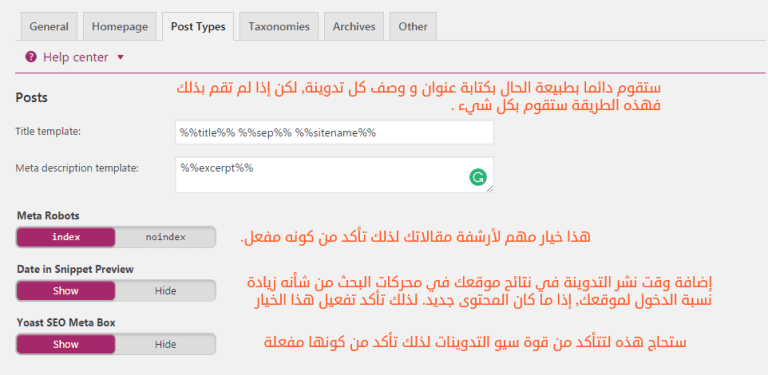
Task: Click the Help center question mark icon
Action: (x=31, y=57)
